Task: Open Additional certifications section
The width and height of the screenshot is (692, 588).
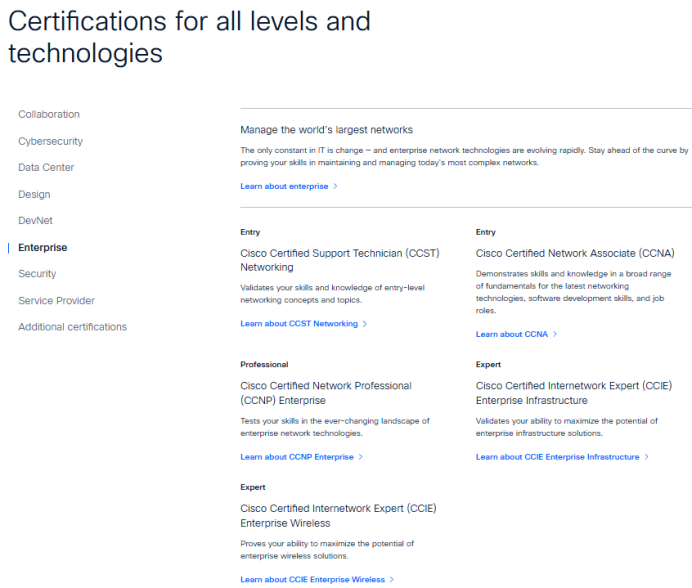Action: point(72,327)
